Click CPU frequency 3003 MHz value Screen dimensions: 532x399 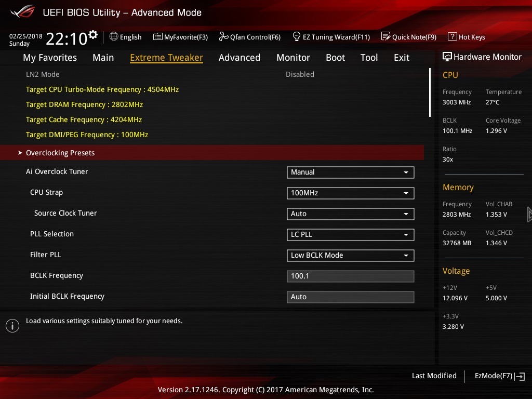click(x=457, y=102)
